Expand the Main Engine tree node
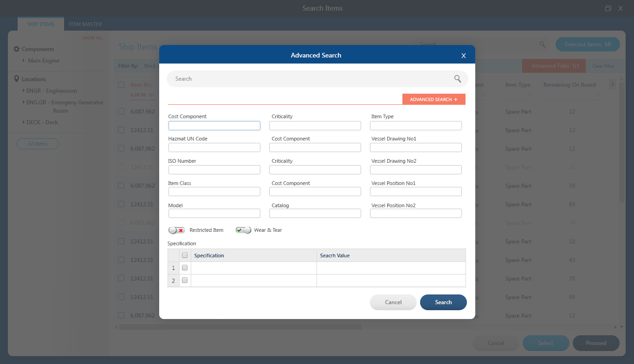 24,61
